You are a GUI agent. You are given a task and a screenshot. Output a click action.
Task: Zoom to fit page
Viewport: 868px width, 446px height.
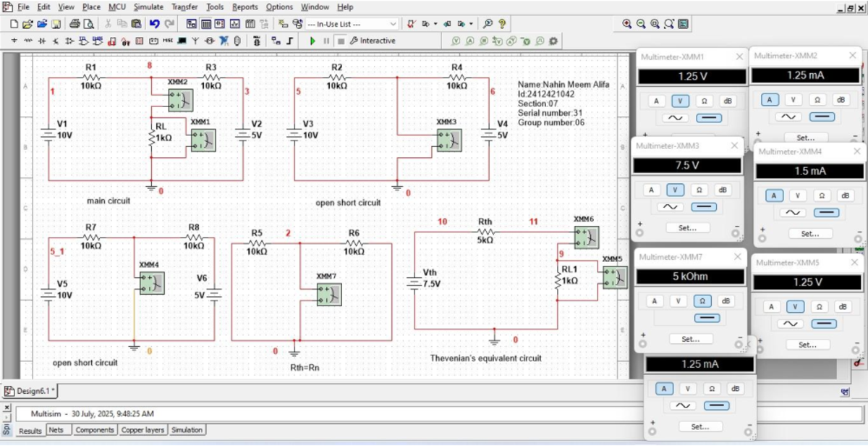pos(669,24)
